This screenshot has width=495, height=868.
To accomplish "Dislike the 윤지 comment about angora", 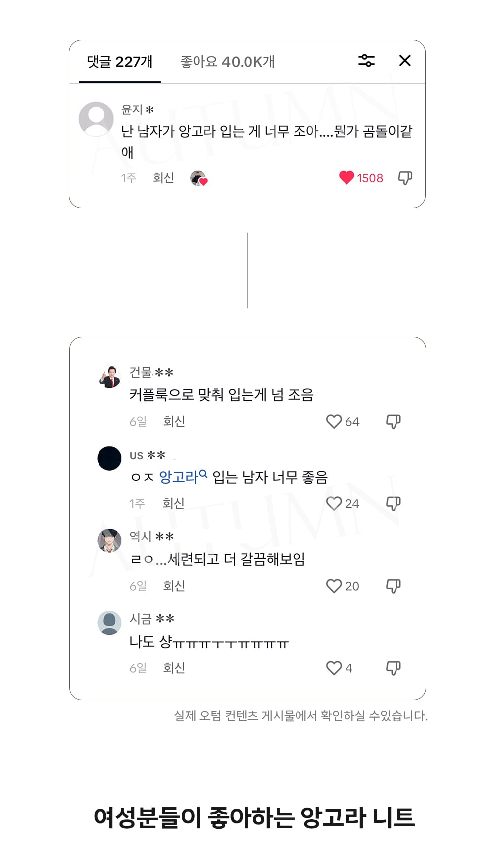I will point(405,178).
